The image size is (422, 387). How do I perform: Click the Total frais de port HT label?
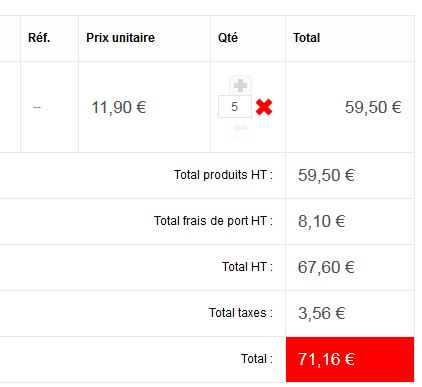tap(213, 221)
